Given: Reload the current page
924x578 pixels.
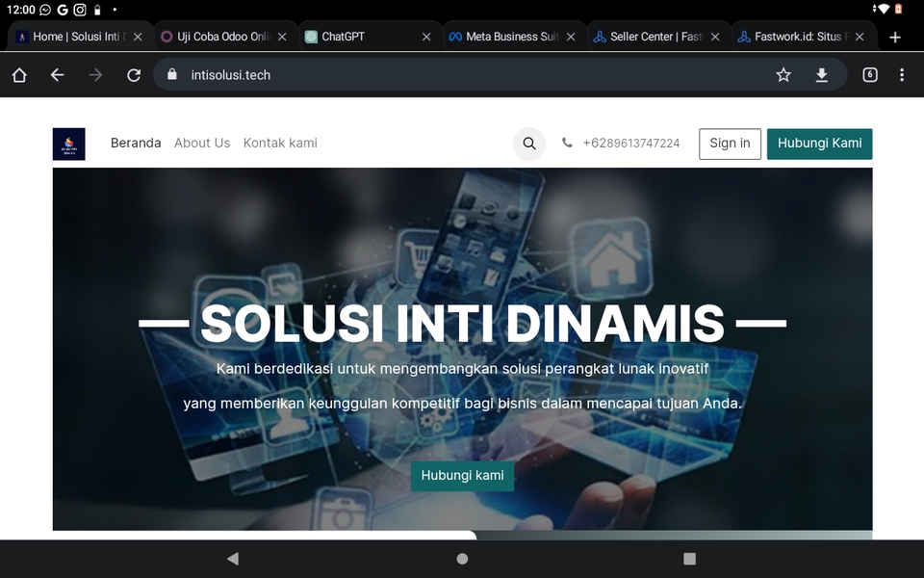Looking at the screenshot, I should coord(134,74).
